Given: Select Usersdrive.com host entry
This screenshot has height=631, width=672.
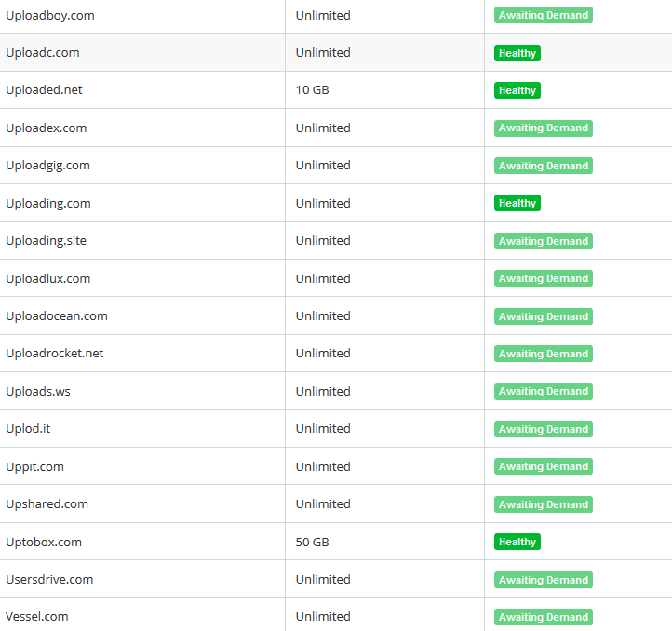Looking at the screenshot, I should [x=49, y=580].
